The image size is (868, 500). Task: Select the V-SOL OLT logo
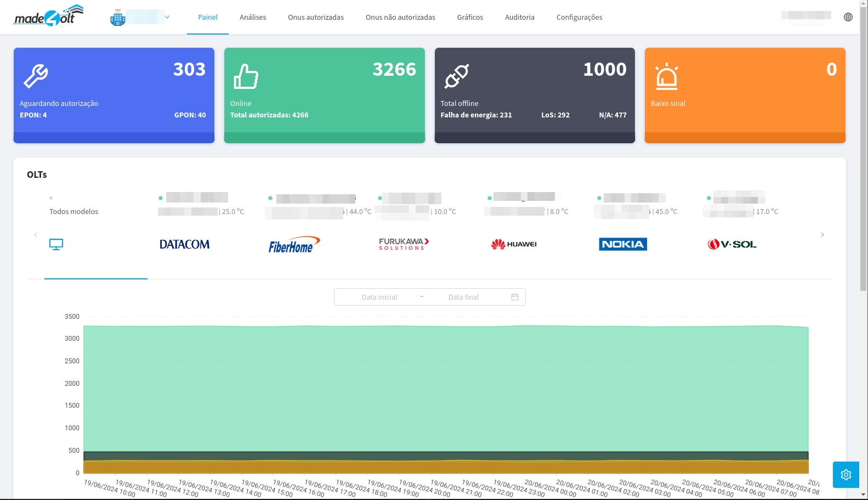point(732,244)
